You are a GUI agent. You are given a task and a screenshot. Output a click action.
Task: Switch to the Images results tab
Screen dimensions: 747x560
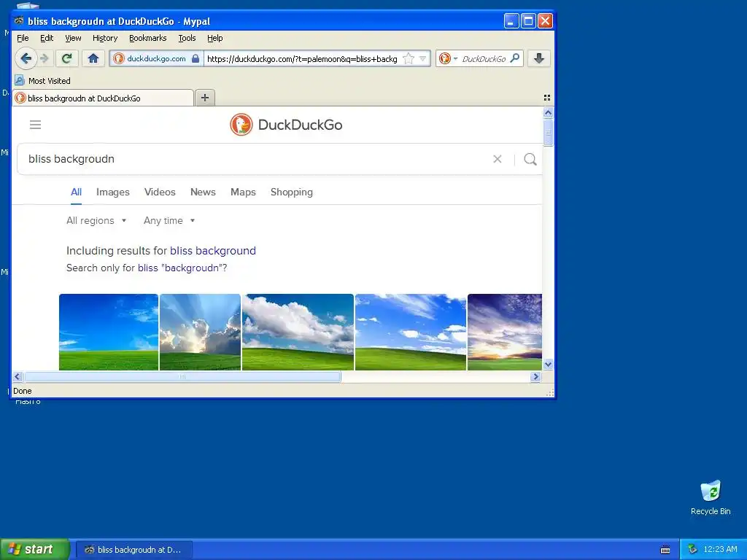[113, 192]
